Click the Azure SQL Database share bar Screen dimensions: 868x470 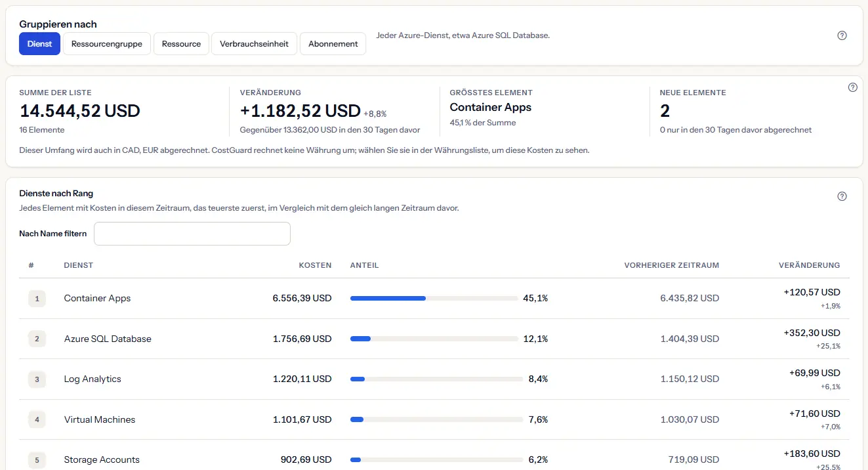pyautogui.click(x=434, y=339)
